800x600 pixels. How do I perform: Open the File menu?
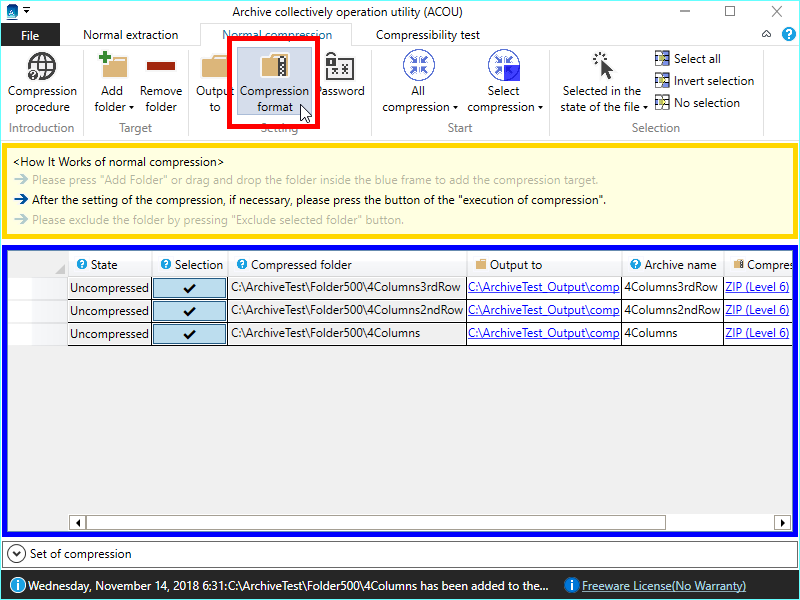30,35
